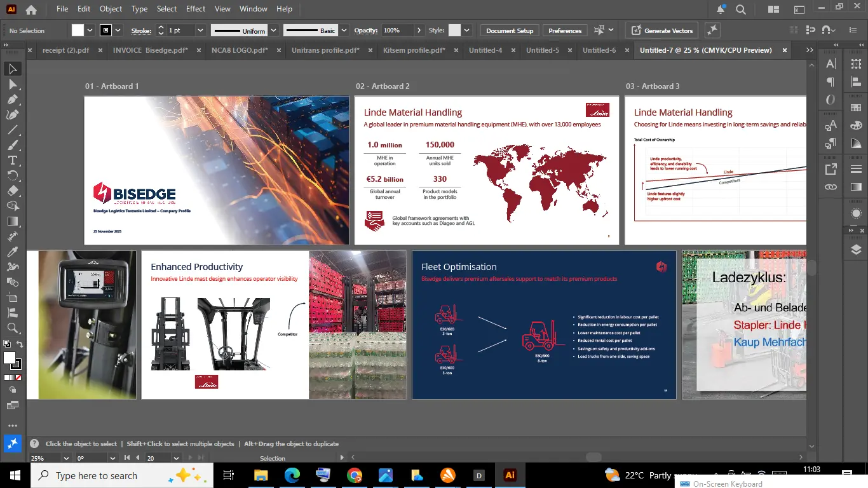Select the Pen tool
Viewport: 868px width, 488px height.
pos(13,99)
